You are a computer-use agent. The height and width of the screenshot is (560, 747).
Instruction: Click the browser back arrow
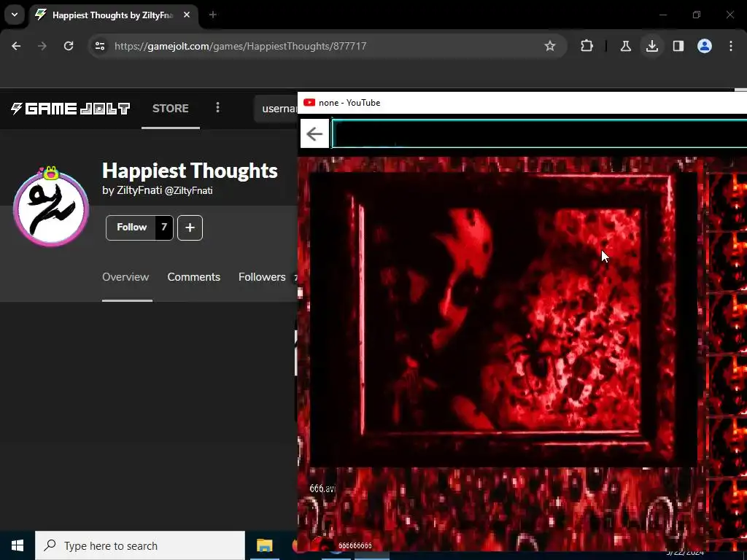[16, 46]
